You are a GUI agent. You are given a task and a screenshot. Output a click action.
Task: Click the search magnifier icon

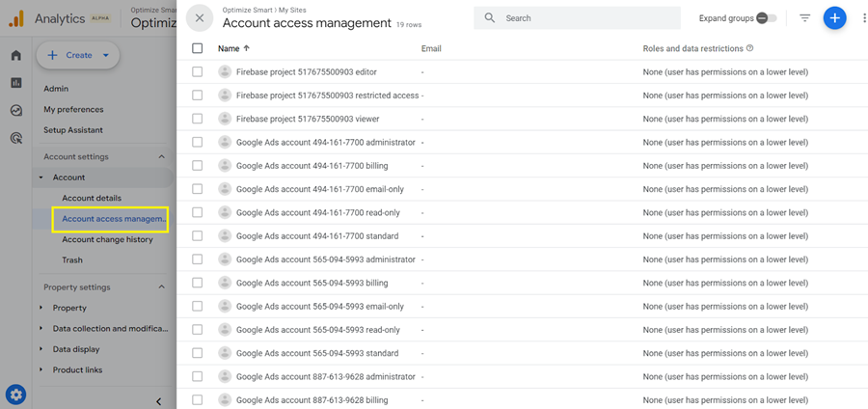point(489,18)
